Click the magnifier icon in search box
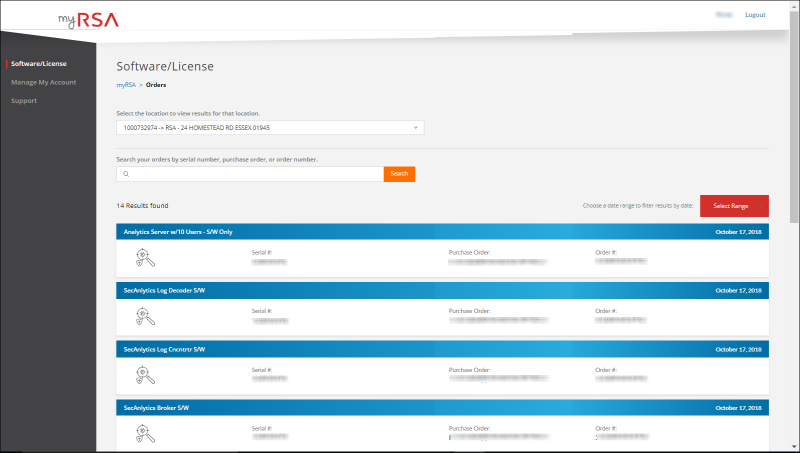Viewport: 800px width, 453px height. pos(126,174)
